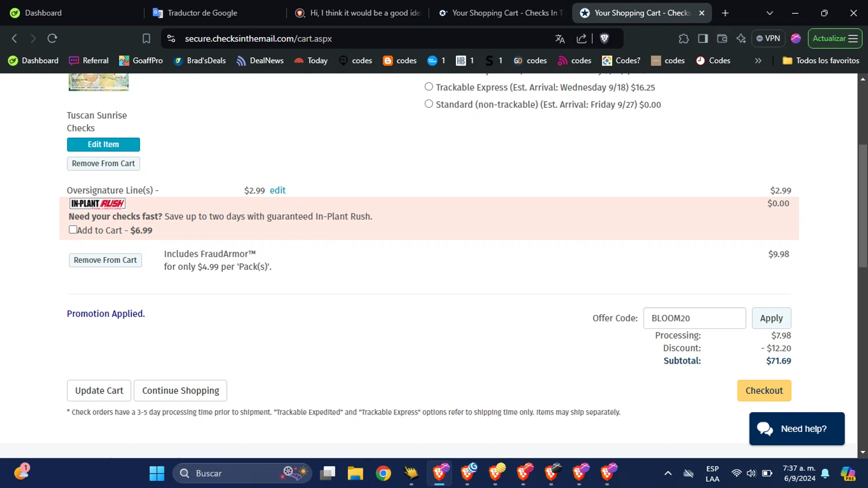Open volume control icon
This screenshot has width=868, height=488.
tap(751, 474)
